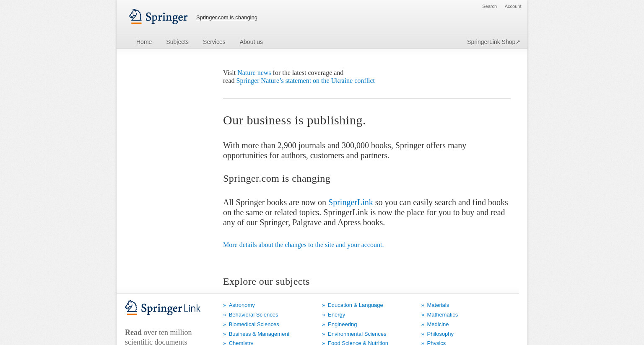644x345 pixels.
Task: Open the 'Springer.com is changing' header link
Action: pyautogui.click(x=227, y=17)
